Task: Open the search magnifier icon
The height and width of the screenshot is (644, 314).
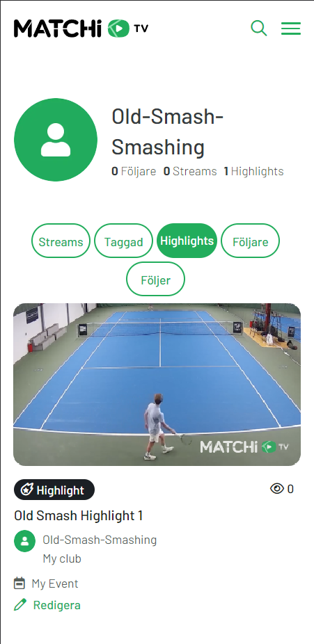Action: 259,29
